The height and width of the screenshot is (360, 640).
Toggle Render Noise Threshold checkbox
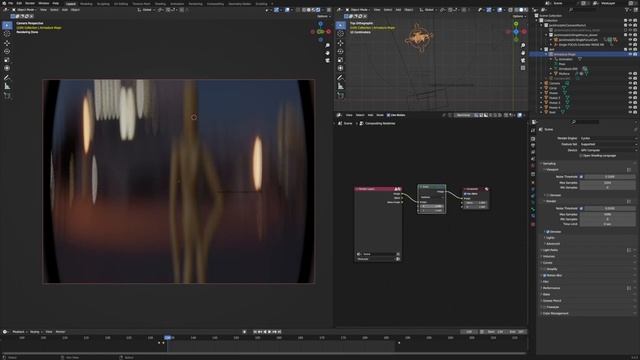click(x=581, y=208)
